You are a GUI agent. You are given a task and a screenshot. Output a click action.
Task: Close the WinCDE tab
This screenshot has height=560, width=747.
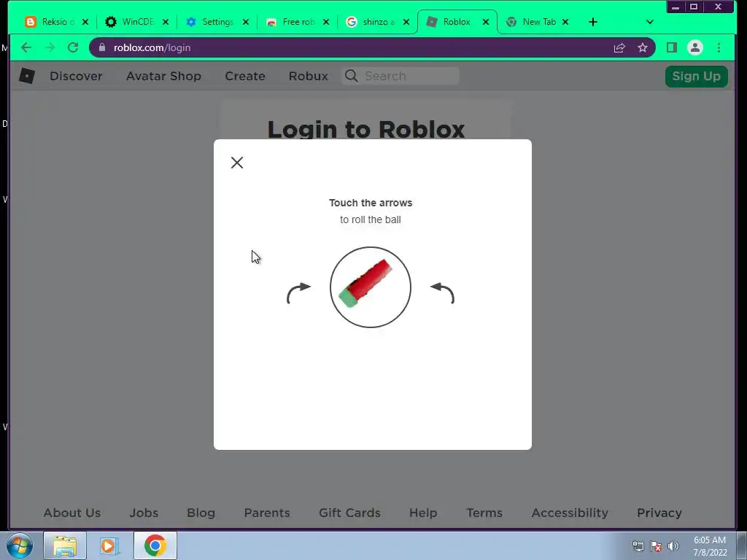pyautogui.click(x=166, y=22)
